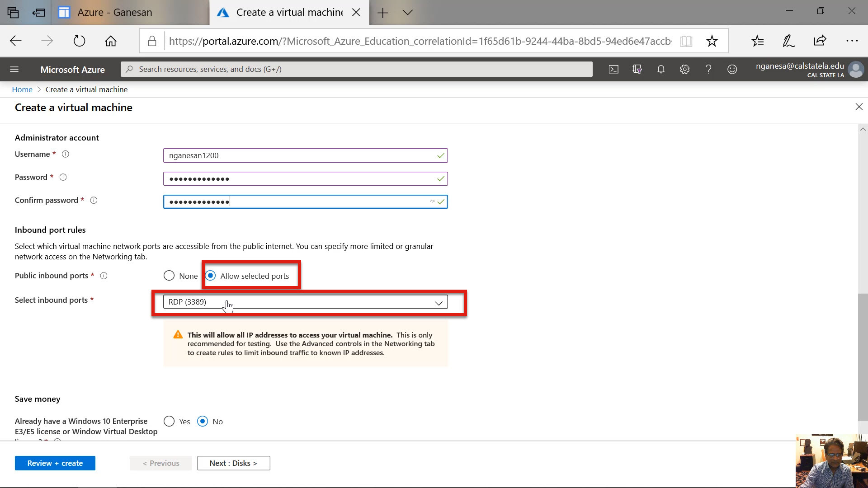Screen dimensions: 868x488
Task: Click Next : Disks button
Action: 233,463
